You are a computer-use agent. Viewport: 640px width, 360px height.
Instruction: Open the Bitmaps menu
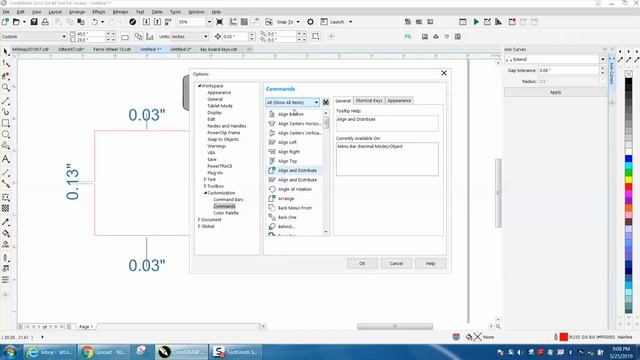120,12
